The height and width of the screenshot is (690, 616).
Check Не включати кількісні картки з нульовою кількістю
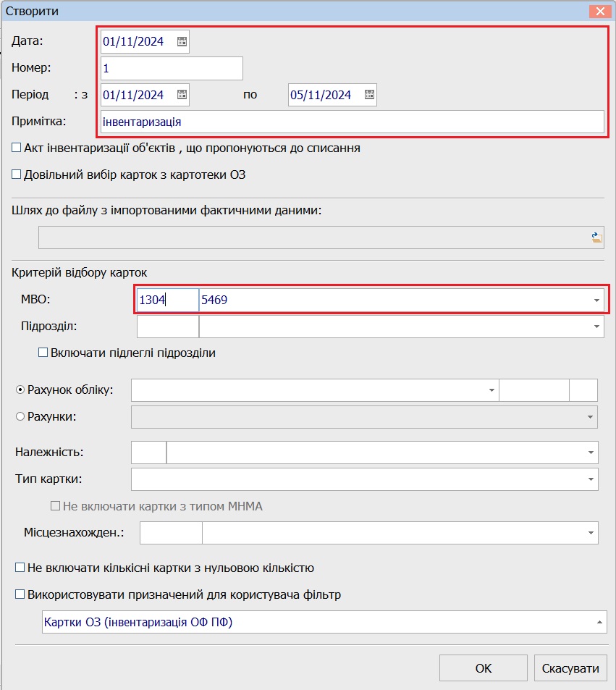[20, 568]
